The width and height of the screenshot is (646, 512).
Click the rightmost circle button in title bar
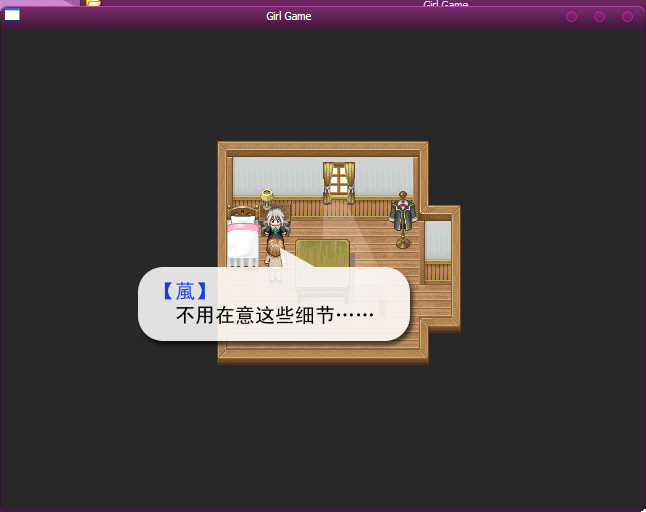627,16
